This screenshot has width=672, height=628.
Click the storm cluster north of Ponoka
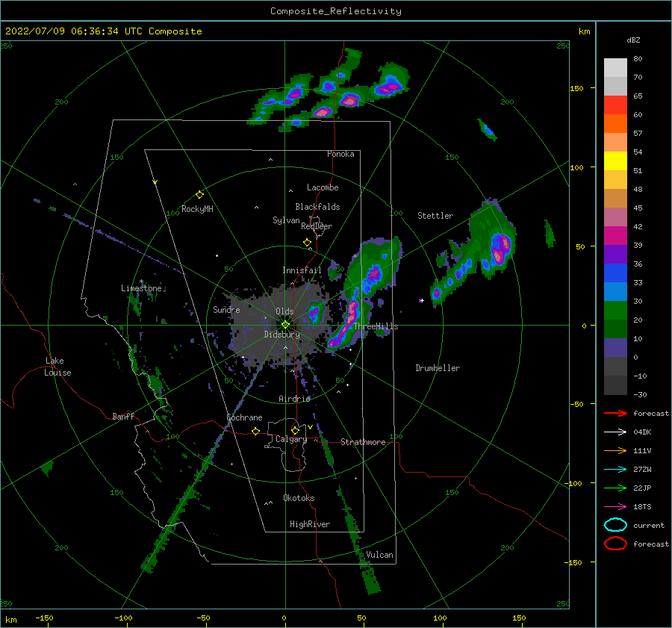(330, 92)
